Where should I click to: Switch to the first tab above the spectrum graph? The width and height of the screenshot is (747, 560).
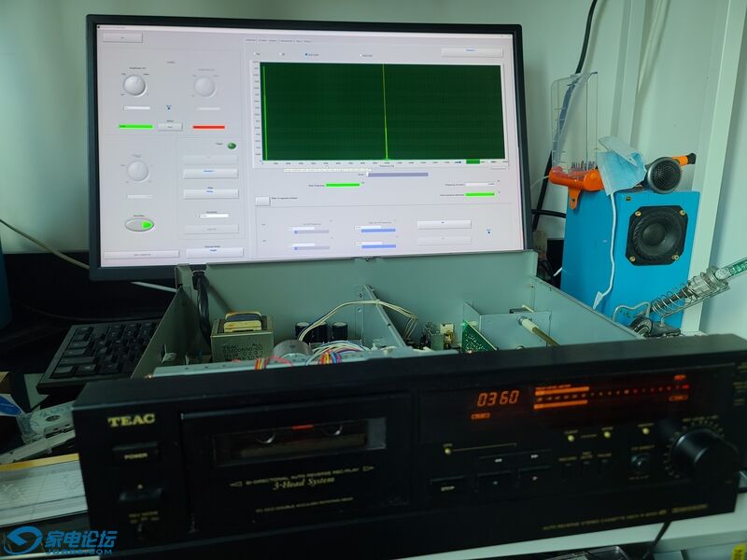point(249,40)
